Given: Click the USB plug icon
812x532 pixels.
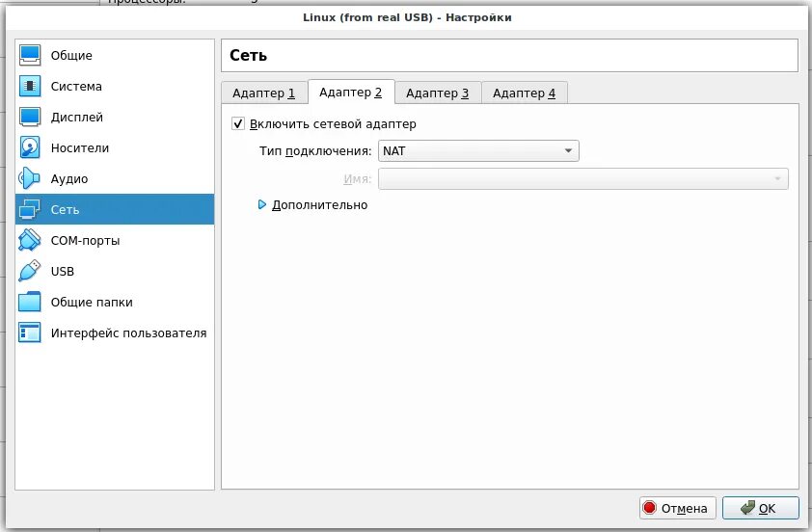Looking at the screenshot, I should pyautogui.click(x=30, y=271).
